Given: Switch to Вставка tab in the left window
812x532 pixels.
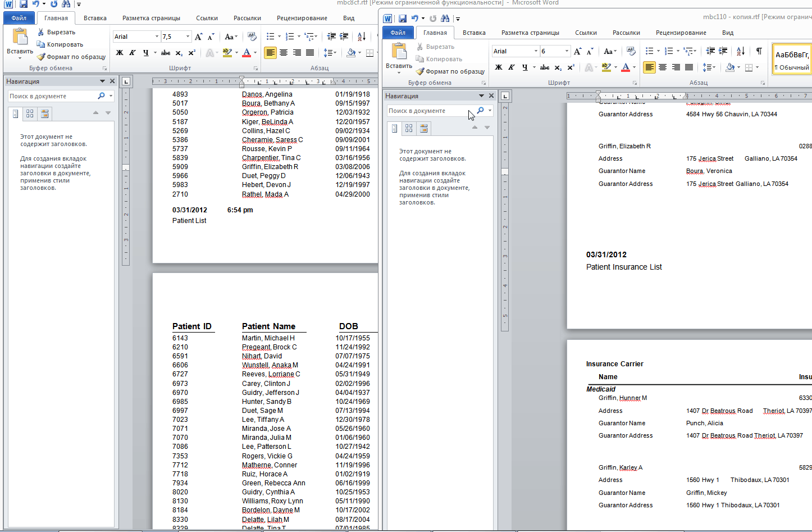Looking at the screenshot, I should [95, 18].
